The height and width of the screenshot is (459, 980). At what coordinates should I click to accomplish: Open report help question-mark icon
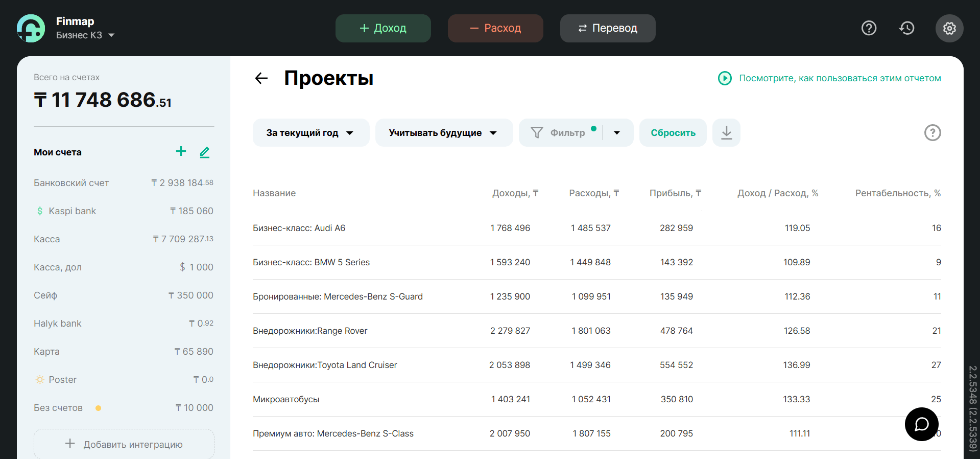[x=933, y=133]
